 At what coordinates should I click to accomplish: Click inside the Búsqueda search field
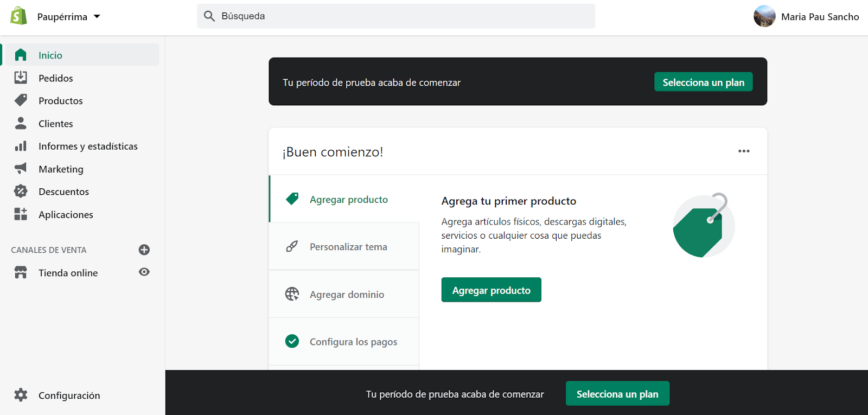click(396, 16)
